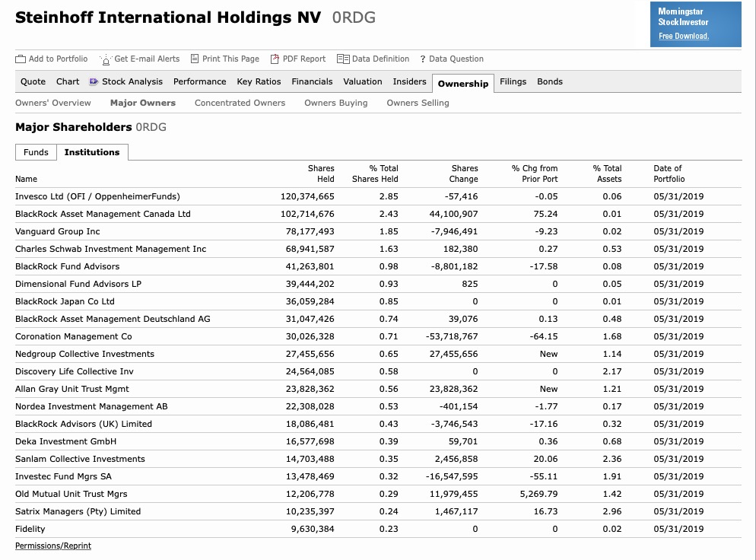Open the Concentrated Owners view
Image resolution: width=756 pixels, height=560 pixels.
240,102
